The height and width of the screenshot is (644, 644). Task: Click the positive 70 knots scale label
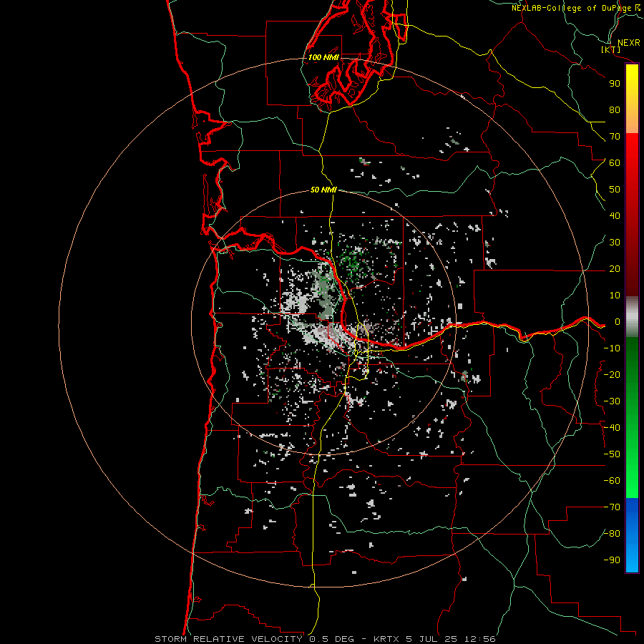click(x=615, y=137)
